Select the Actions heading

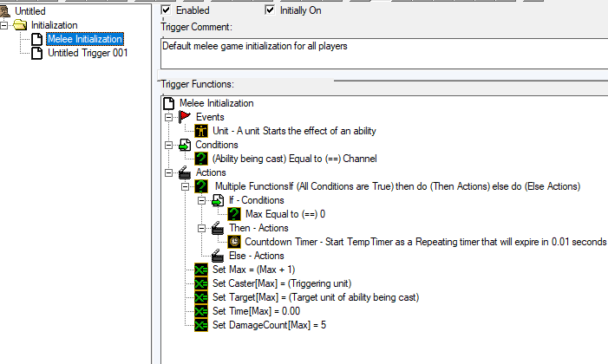tap(211, 172)
